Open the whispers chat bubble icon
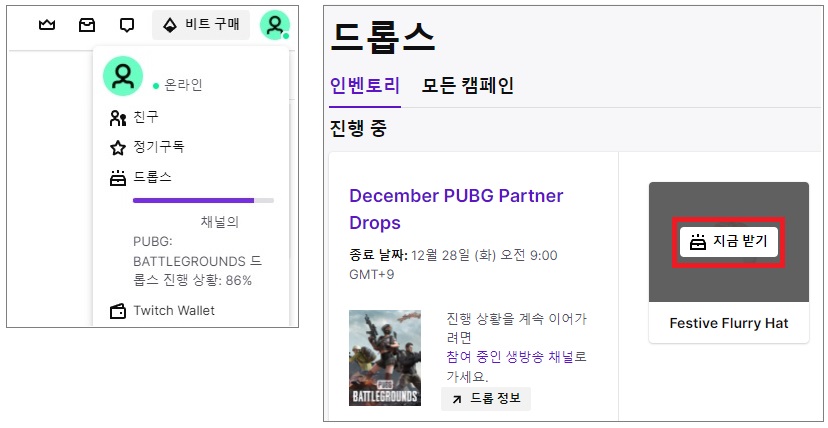 (127, 25)
